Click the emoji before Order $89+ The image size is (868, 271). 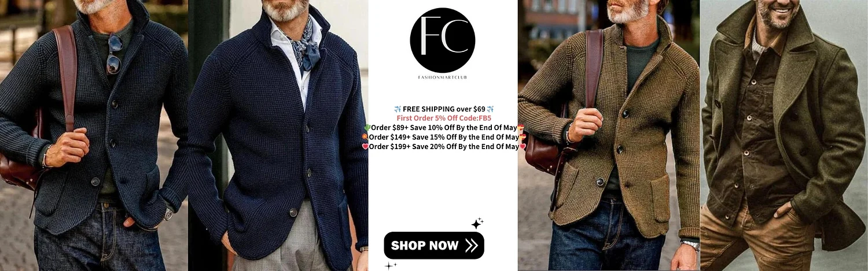pyautogui.click(x=367, y=128)
